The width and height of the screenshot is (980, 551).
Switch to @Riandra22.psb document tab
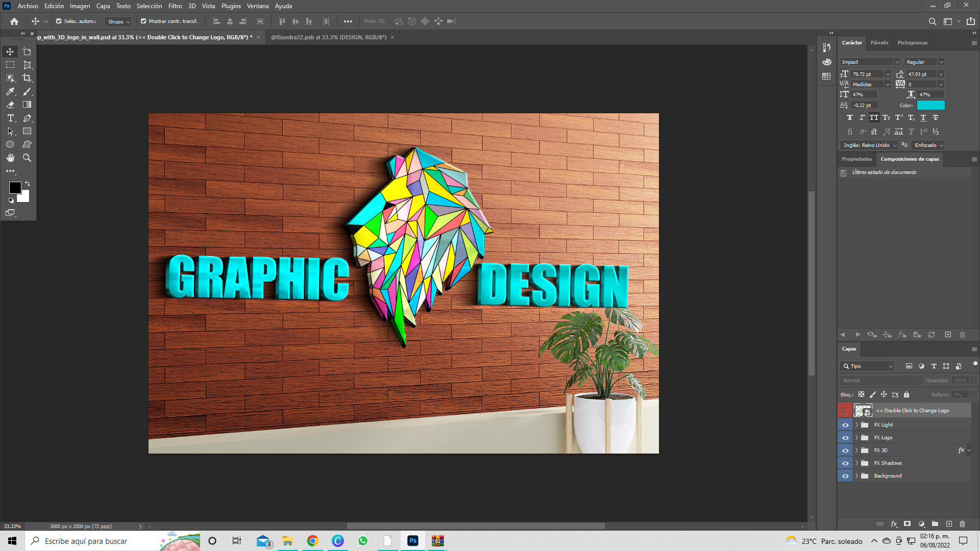pos(328,37)
